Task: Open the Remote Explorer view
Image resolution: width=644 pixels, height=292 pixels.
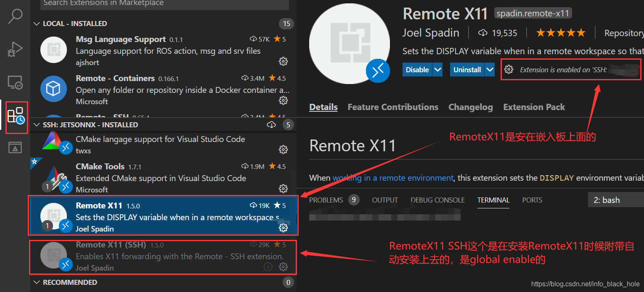Action: (x=15, y=83)
